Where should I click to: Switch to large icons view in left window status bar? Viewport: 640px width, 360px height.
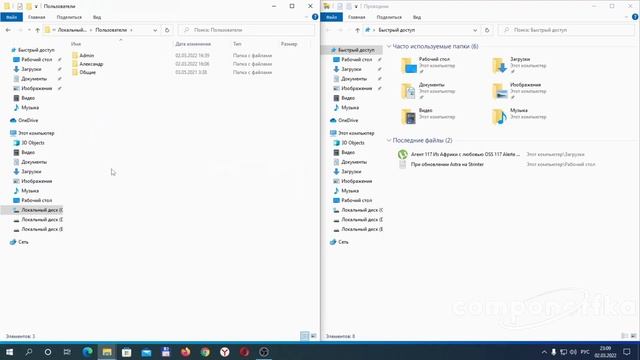point(313,336)
